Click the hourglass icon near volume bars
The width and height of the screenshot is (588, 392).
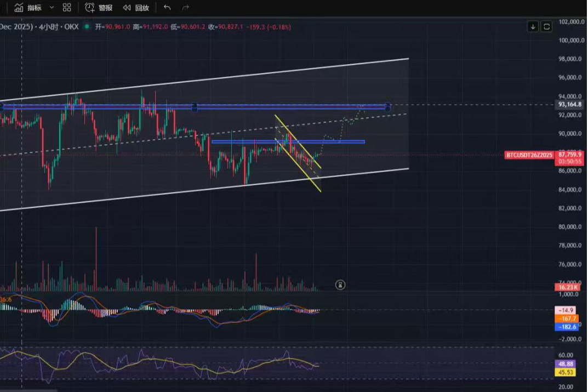tap(340, 285)
